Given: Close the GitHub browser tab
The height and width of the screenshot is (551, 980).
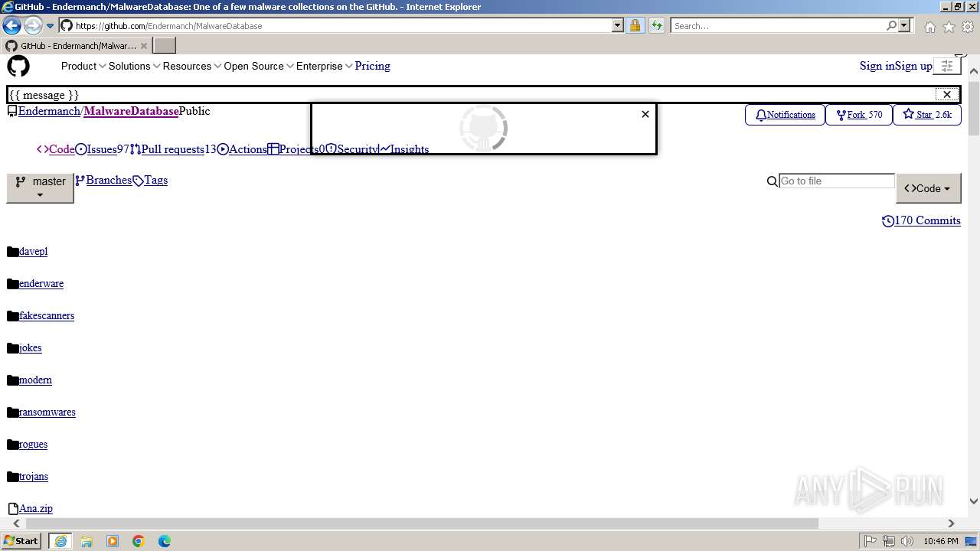Looking at the screenshot, I should click(x=144, y=46).
